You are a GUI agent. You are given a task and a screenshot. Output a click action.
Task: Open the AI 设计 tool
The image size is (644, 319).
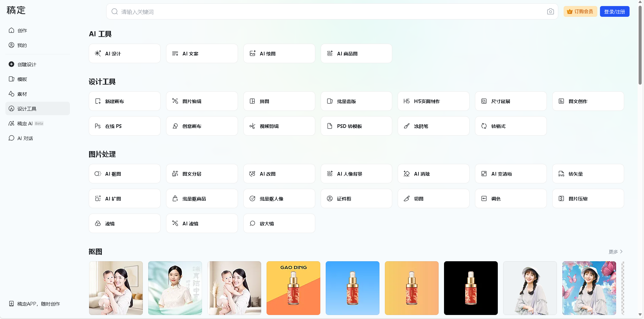124,53
